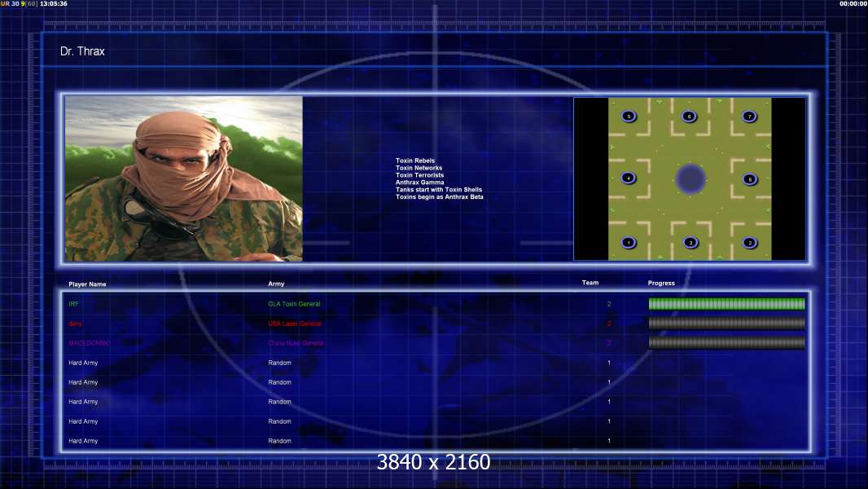The image size is (868, 489).
Task: Click 'Random' army of first Hard Army row
Action: (x=279, y=363)
